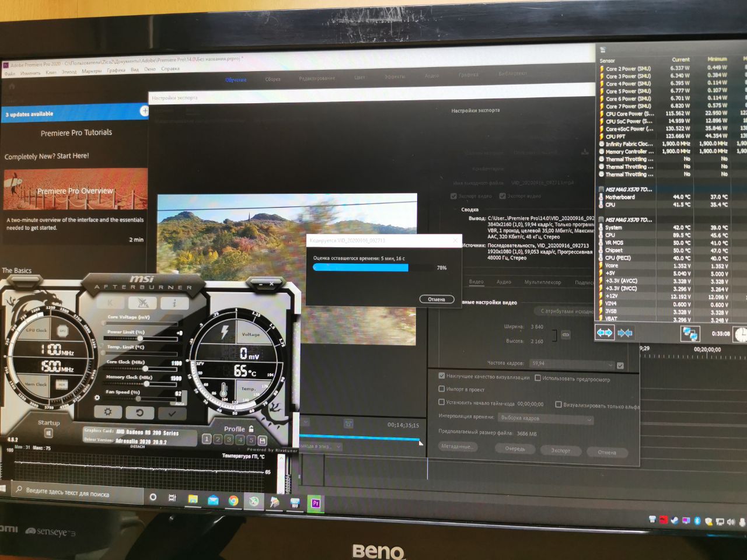This screenshot has width=747, height=560.
Task: Enable Установить начало тайм-кода checkbox
Action: (442, 402)
